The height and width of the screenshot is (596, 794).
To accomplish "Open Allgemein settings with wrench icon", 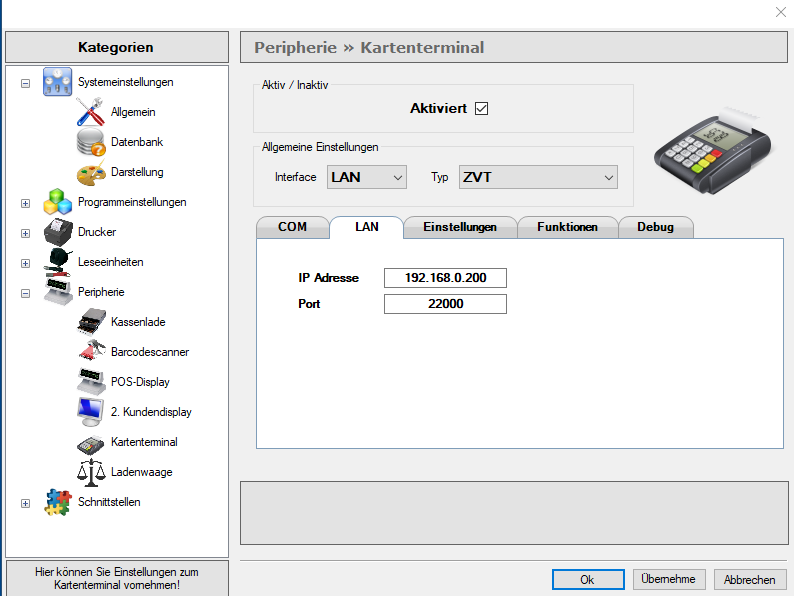I will click(90, 111).
